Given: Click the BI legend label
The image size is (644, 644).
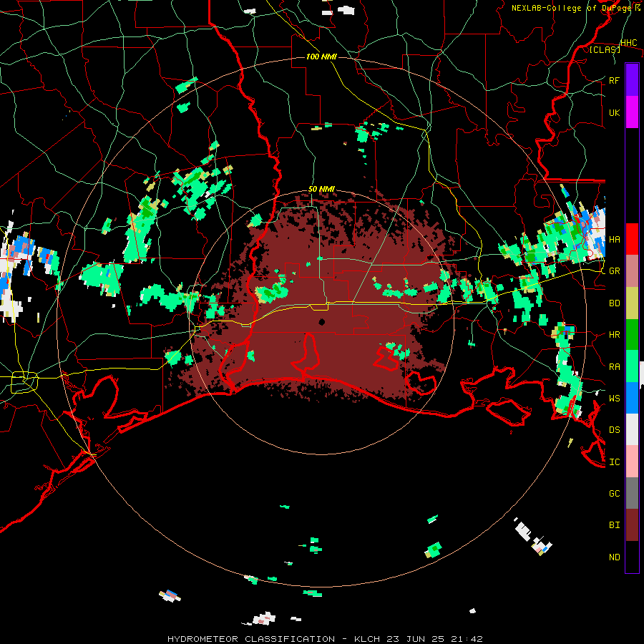Looking at the screenshot, I should click(614, 525).
